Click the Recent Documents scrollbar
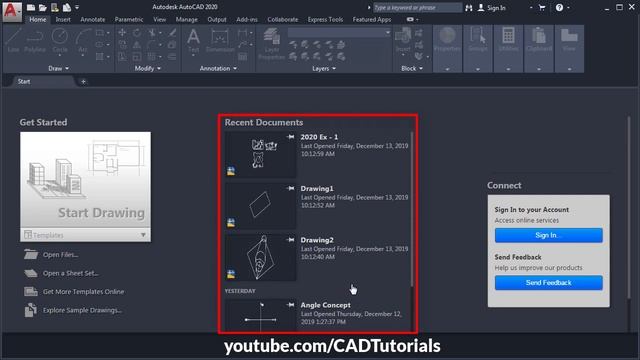Image resolution: width=640 pixels, height=360 pixels. (411, 209)
